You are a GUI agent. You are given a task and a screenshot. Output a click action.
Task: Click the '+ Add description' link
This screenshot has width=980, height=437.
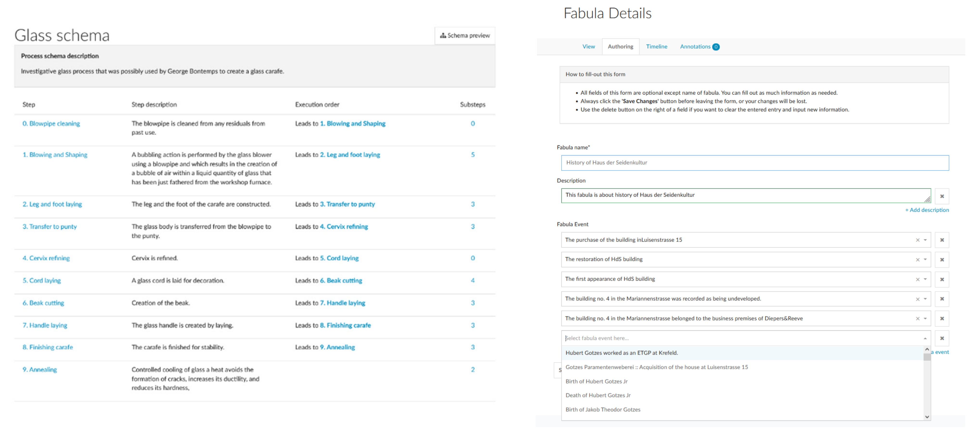(x=927, y=210)
